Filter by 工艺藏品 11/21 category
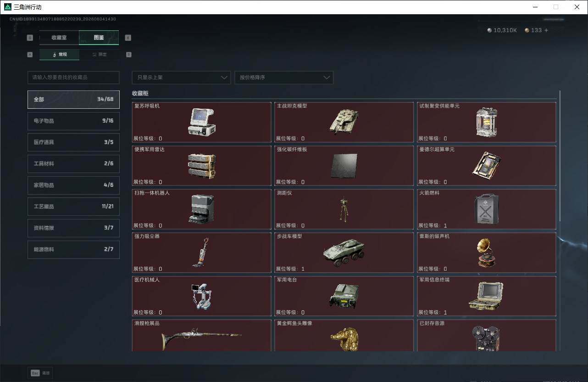 coord(73,207)
